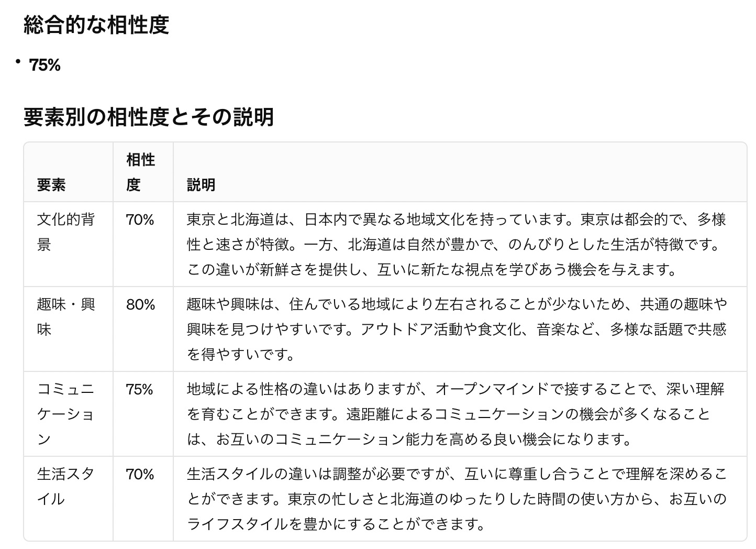Click the 80% score cell
This screenshot has height=549, width=756.
(x=140, y=304)
